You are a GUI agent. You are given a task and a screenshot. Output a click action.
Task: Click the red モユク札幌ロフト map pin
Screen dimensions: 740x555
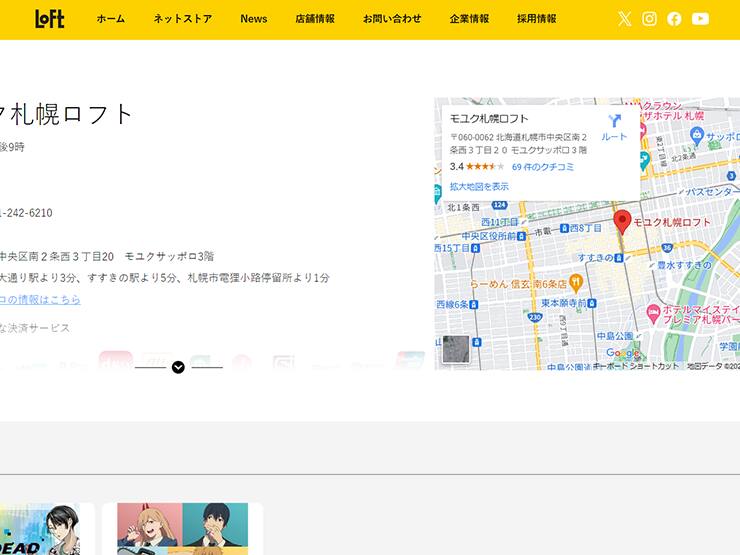click(622, 222)
